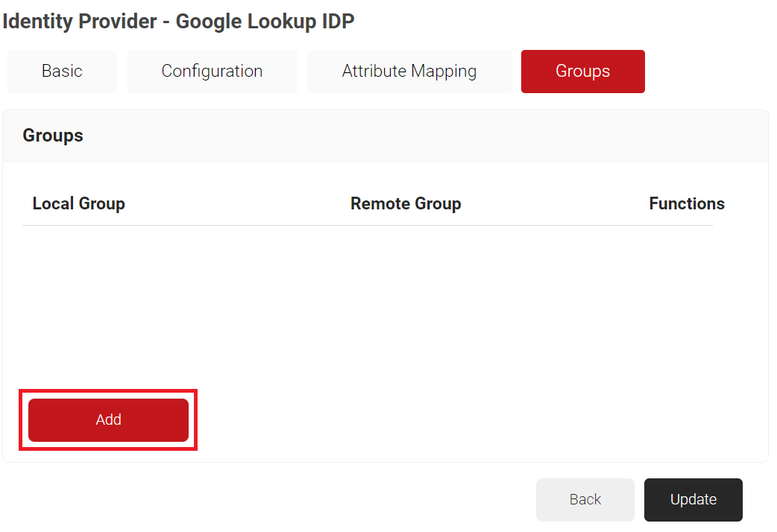Go to the Attribute Mapping tab
This screenshot has width=777, height=532.
coord(409,72)
